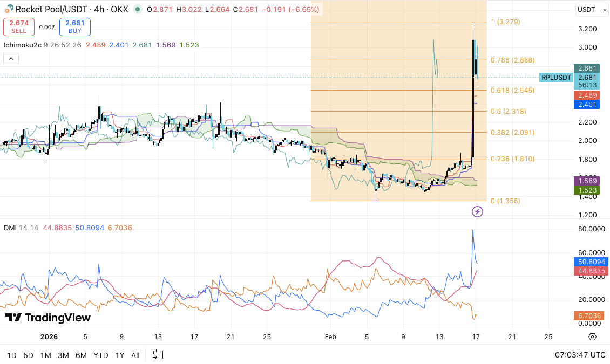
Task: Switch to the YTD range
Action: point(100,355)
